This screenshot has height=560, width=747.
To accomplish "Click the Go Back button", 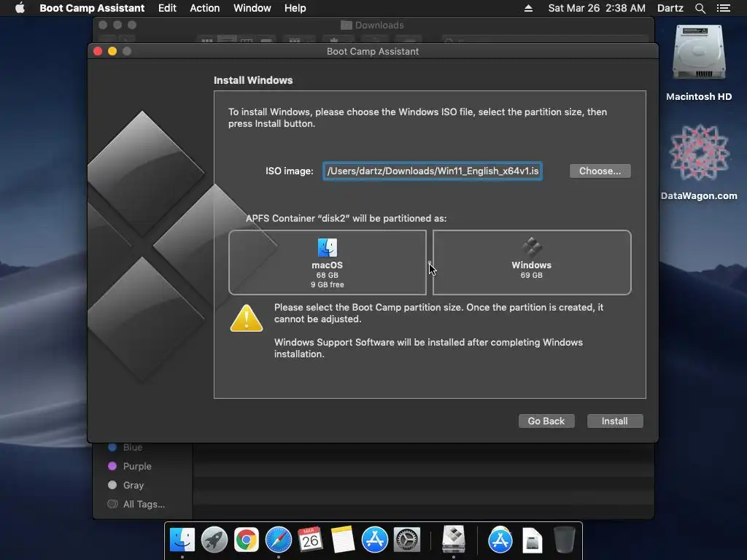I will 546,421.
